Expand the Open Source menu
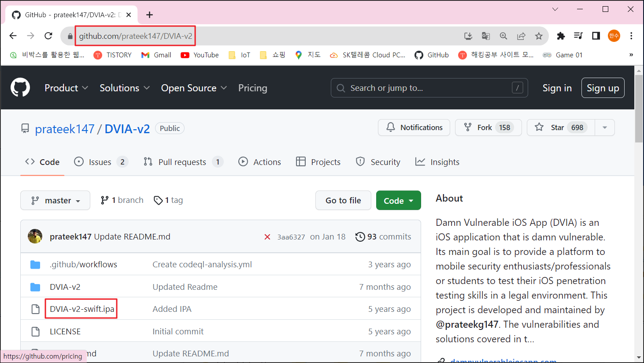This screenshot has height=363, width=644. (194, 88)
